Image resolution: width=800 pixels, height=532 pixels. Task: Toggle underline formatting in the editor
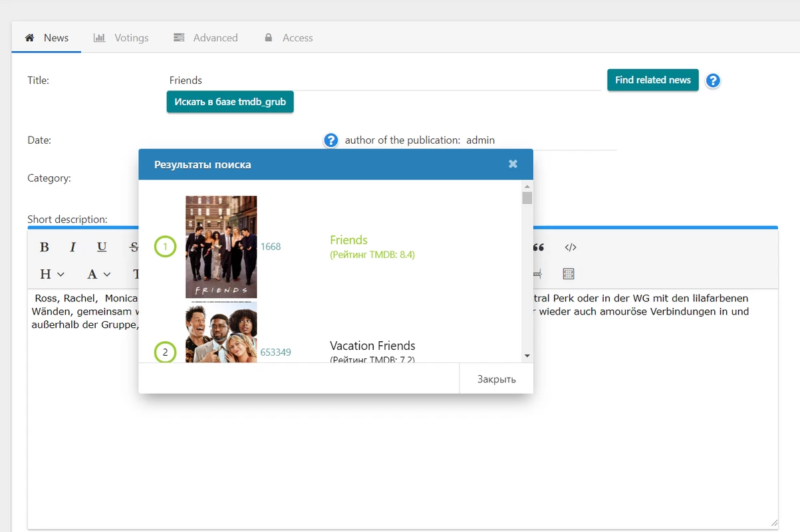102,247
